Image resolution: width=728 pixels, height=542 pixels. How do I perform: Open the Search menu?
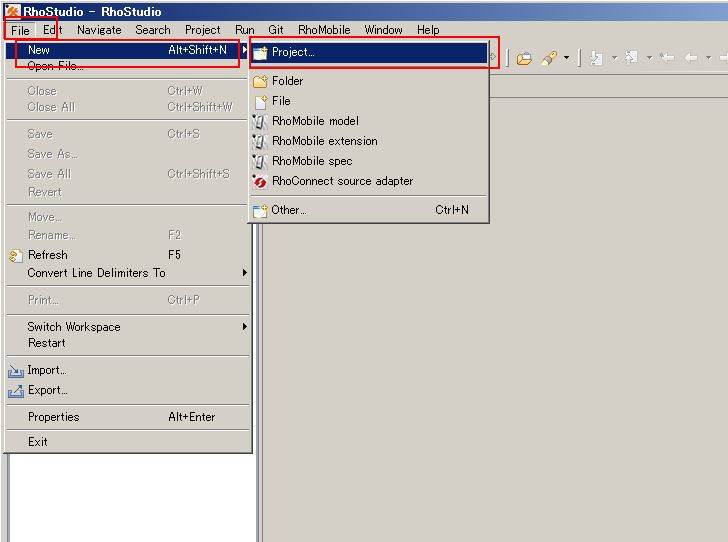153,30
